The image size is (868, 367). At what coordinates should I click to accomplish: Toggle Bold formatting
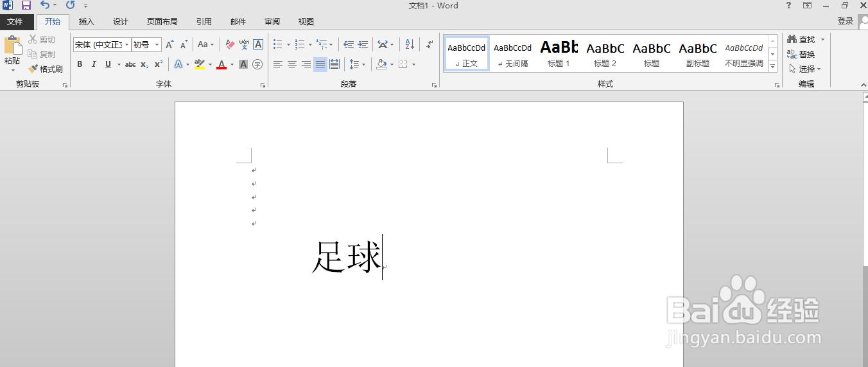pyautogui.click(x=80, y=64)
